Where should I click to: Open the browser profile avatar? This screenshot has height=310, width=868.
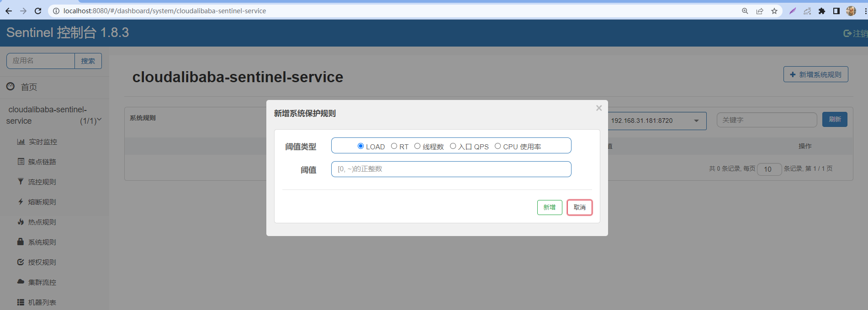click(851, 11)
